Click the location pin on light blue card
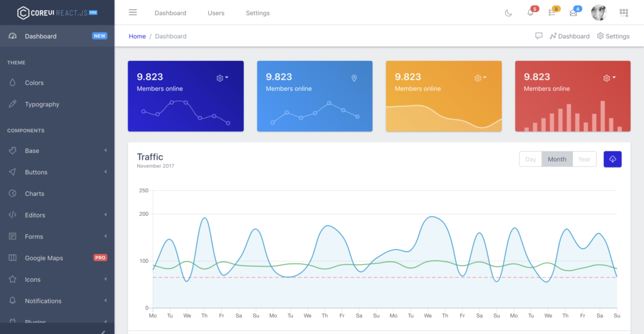Image resolution: width=644 pixels, height=334 pixels. [x=354, y=78]
